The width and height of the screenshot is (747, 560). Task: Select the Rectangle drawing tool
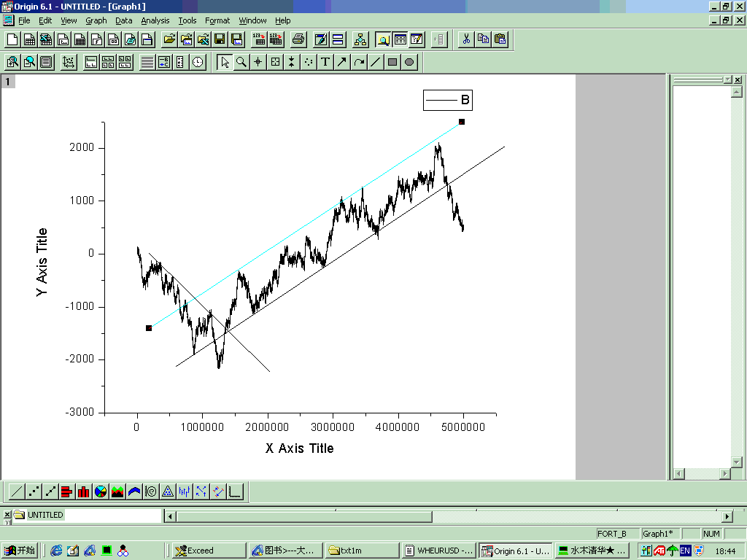[392, 62]
